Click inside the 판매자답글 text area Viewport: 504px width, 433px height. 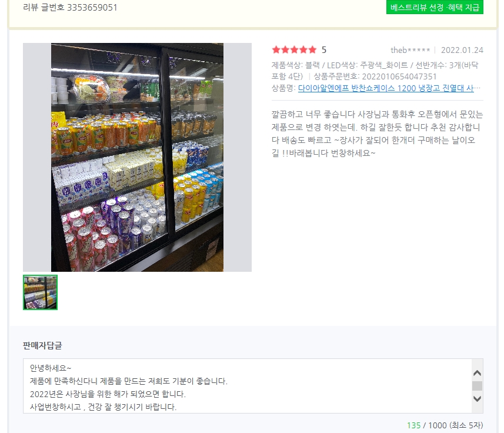248,386
